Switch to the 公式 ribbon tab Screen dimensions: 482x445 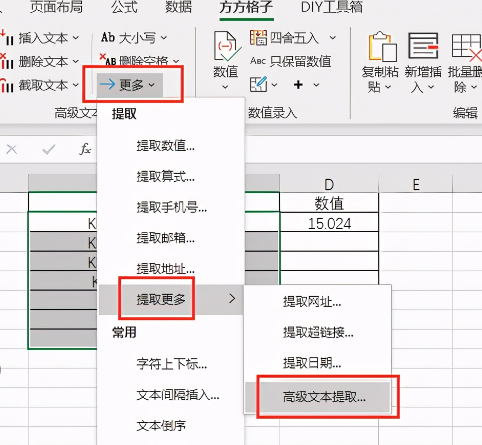[x=124, y=7]
